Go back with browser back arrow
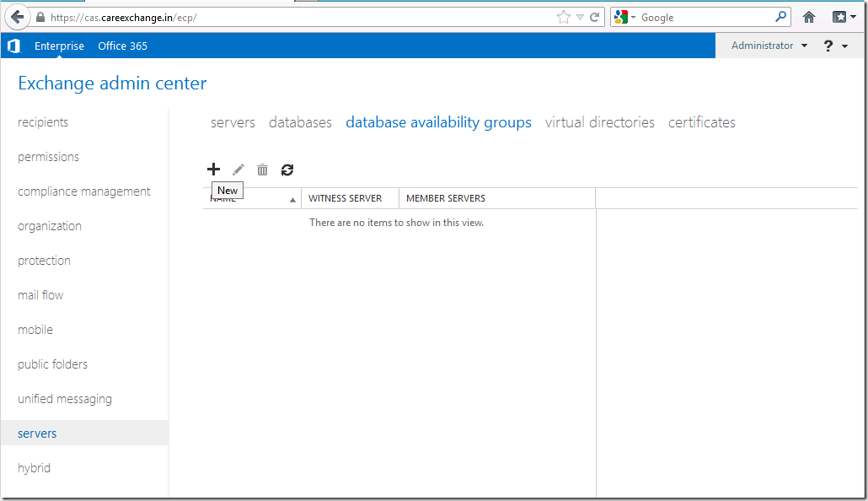 [18, 17]
